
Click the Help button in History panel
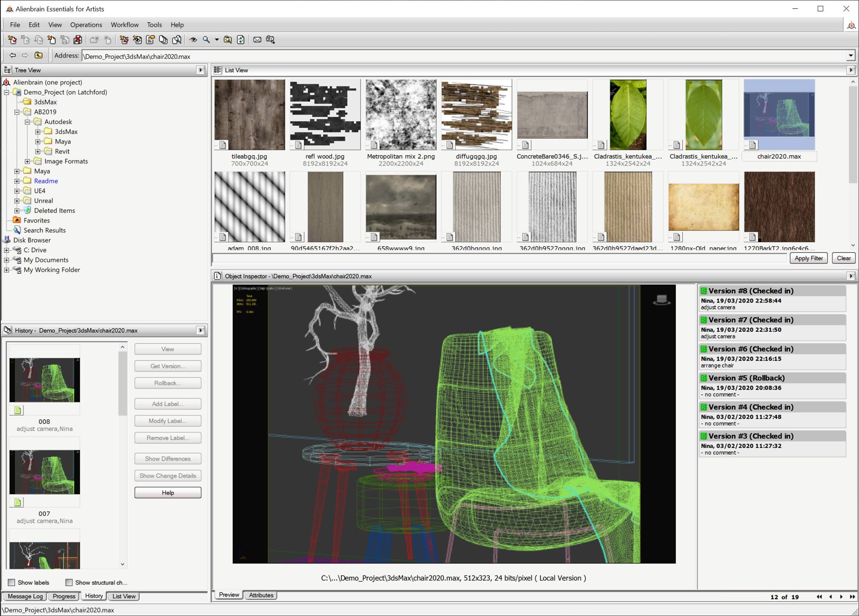[x=168, y=493]
